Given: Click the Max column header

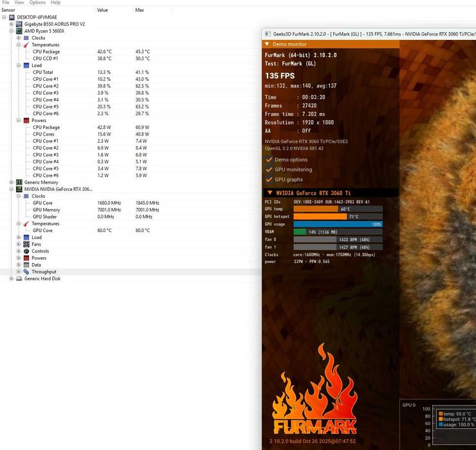Looking at the screenshot, I should point(152,10).
